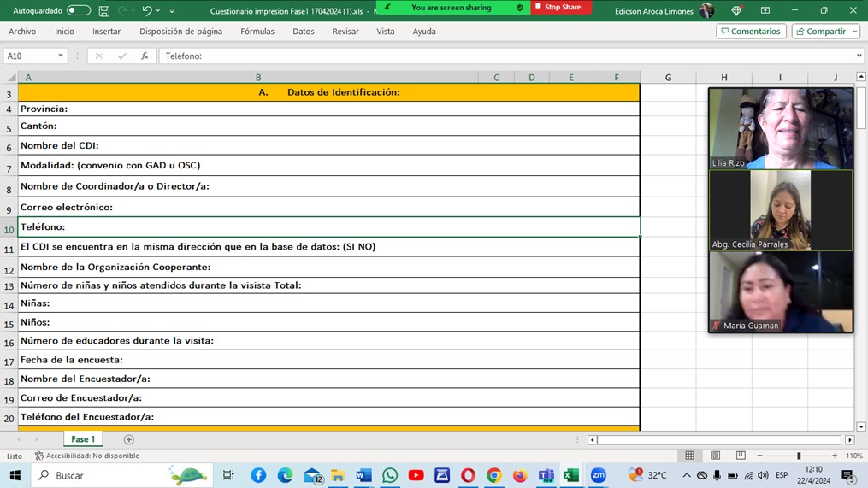Image resolution: width=868 pixels, height=488 pixels.
Task: Open WhatsApp from the taskbar
Action: (390, 475)
